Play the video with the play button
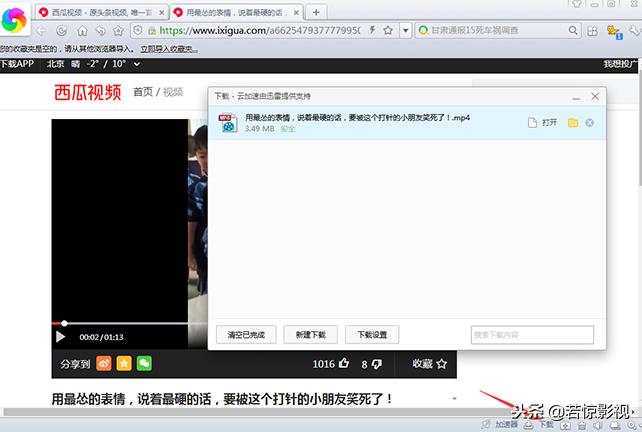 [61, 337]
